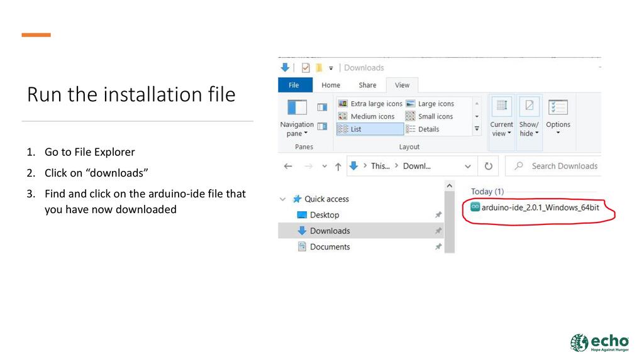Select the List layout option
644x362 pixels.
pos(370,129)
